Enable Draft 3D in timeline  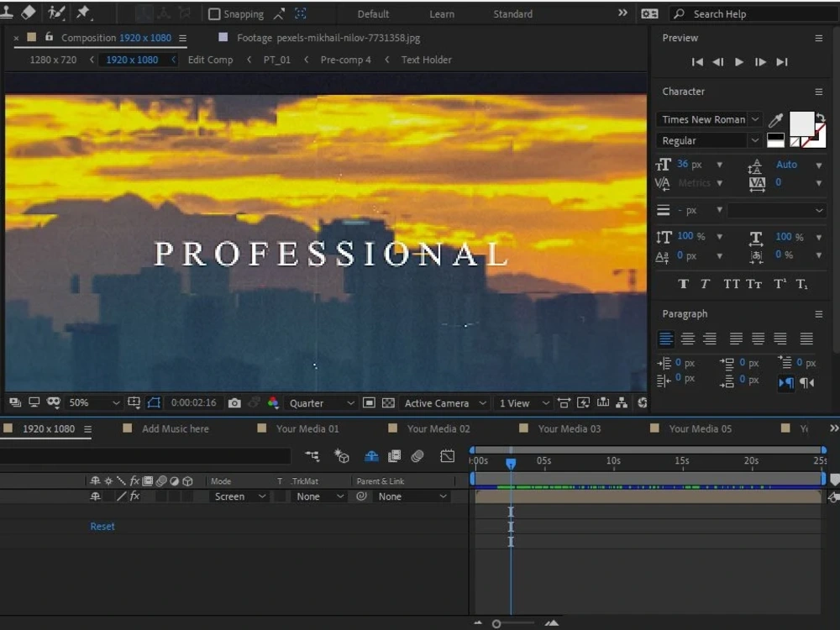(x=341, y=456)
